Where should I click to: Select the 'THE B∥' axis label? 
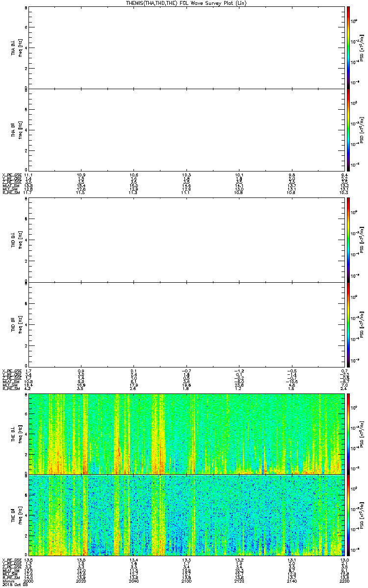tap(13, 514)
